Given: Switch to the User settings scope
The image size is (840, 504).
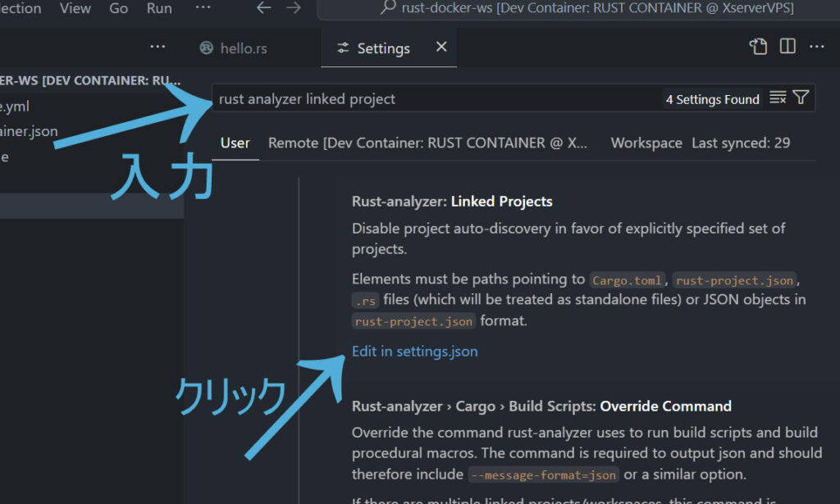Looking at the screenshot, I should pos(235,143).
